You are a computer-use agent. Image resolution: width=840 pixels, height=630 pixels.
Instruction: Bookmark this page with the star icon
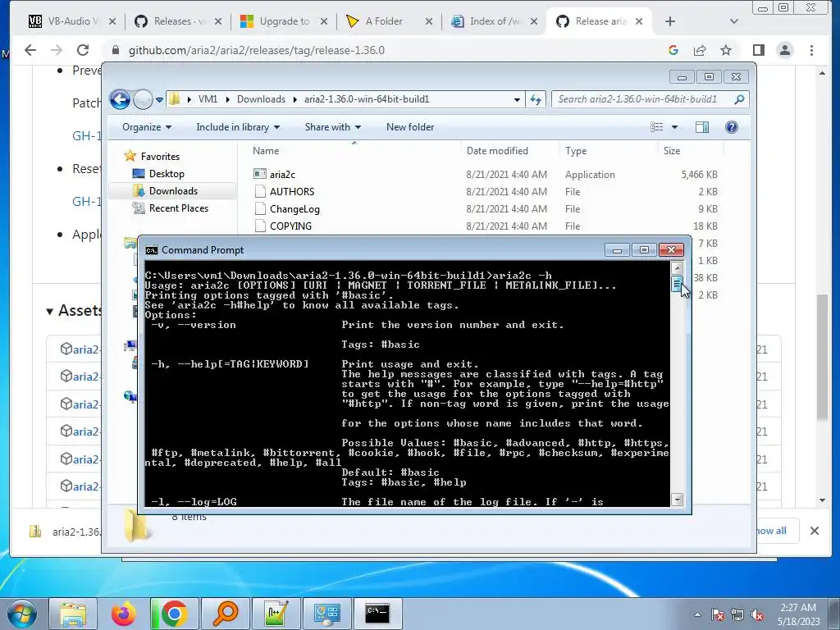(x=726, y=50)
